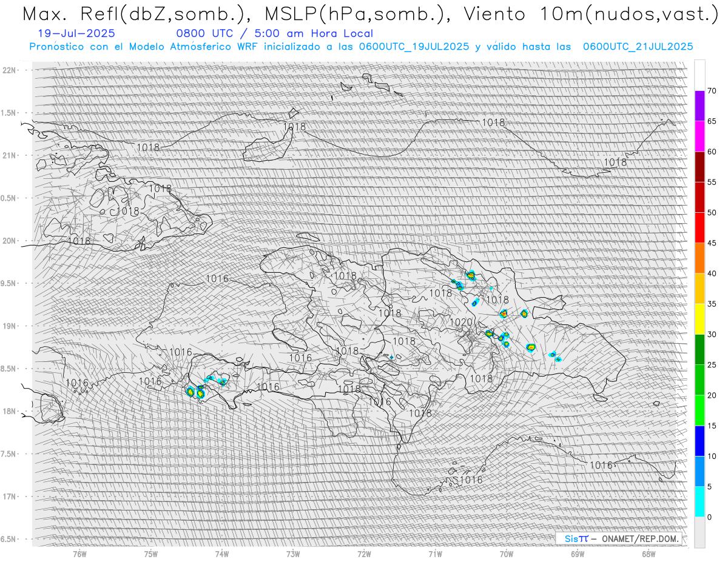728x562 pixels.
Task: Click the longitude axis label "69W"
Action: click(x=578, y=554)
